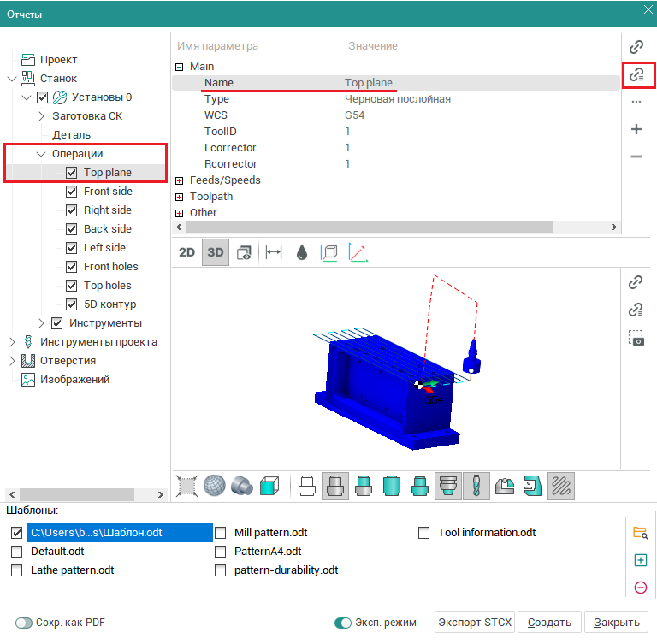
Task: Click the fit-to-view zoom icon
Action: tap(186, 486)
